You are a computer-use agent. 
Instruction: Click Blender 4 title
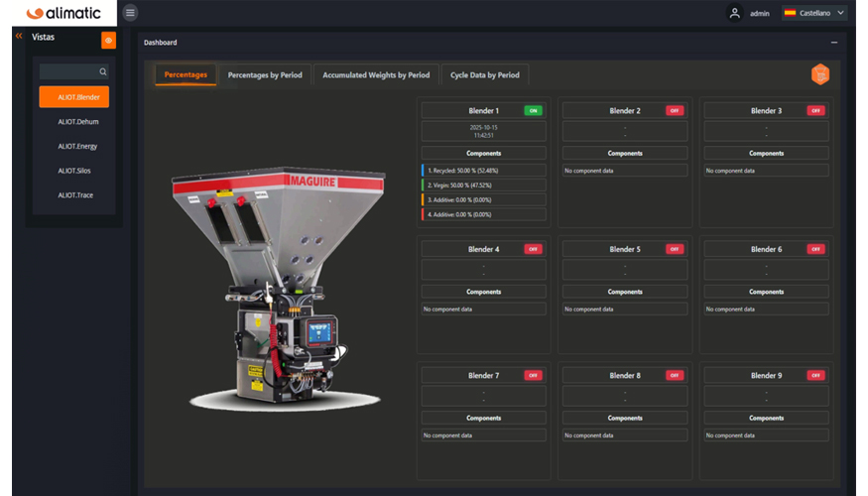pyautogui.click(x=484, y=249)
